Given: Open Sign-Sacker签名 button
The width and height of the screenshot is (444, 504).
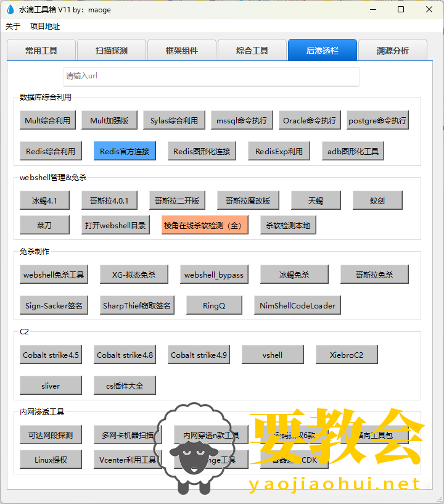Looking at the screenshot, I should (54, 305).
